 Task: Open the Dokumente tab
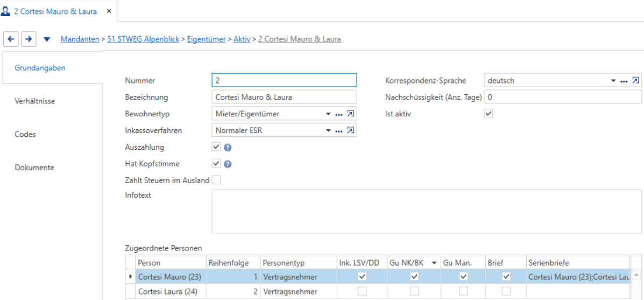click(x=34, y=168)
